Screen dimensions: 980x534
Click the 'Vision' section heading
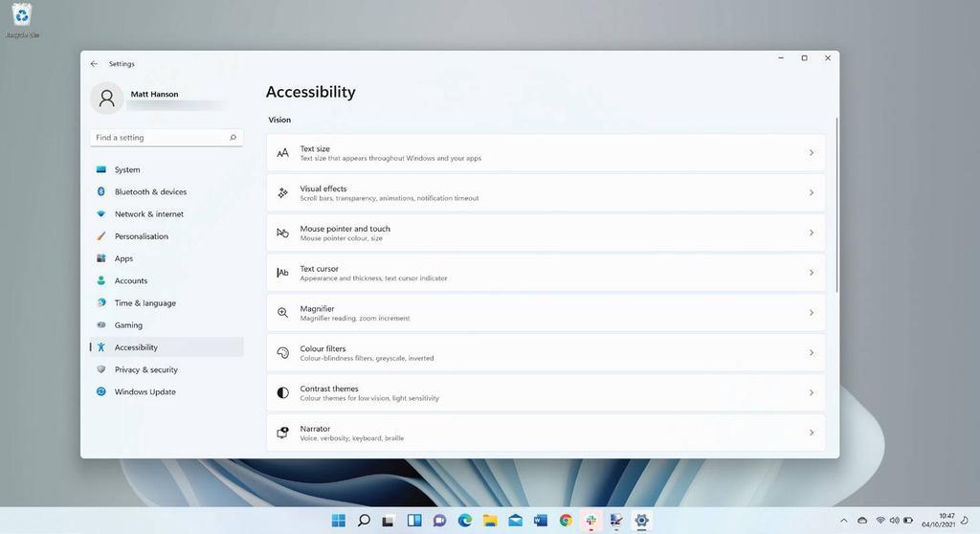click(x=279, y=120)
